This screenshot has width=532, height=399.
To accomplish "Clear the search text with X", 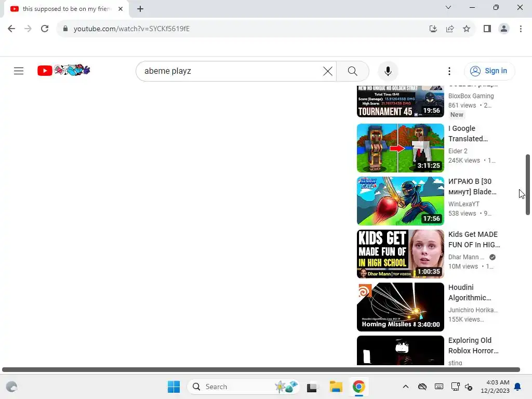I will click(328, 71).
